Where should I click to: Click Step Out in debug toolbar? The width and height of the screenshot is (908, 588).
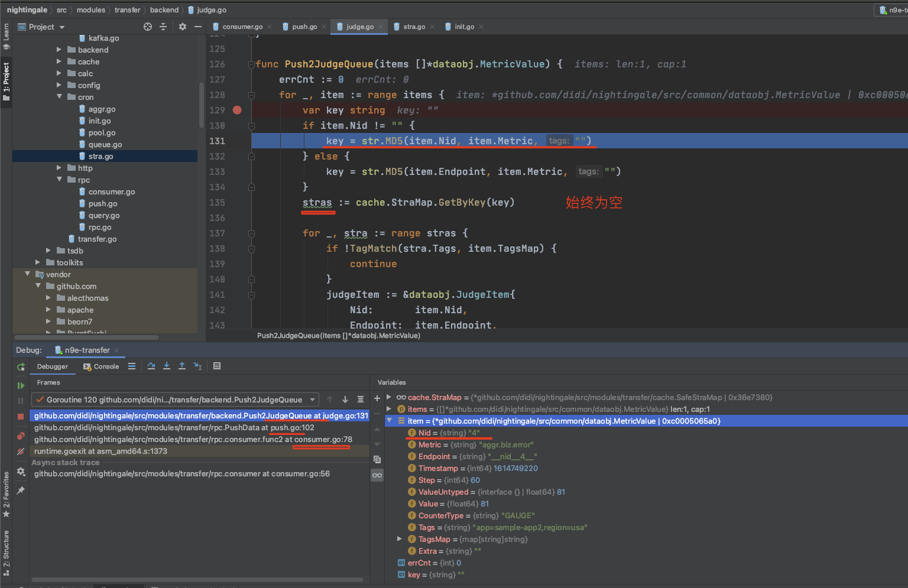182,366
